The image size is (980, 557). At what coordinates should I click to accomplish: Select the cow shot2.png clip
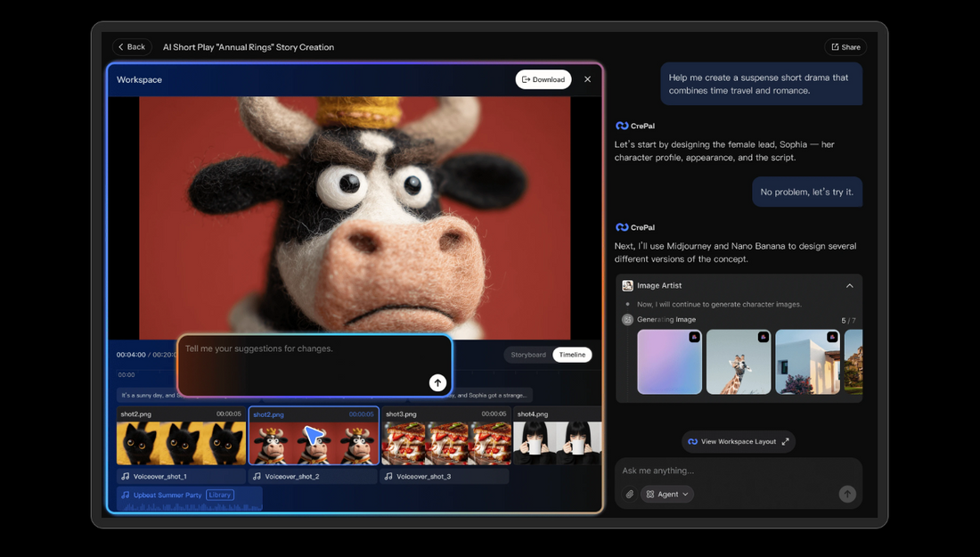[x=314, y=436]
